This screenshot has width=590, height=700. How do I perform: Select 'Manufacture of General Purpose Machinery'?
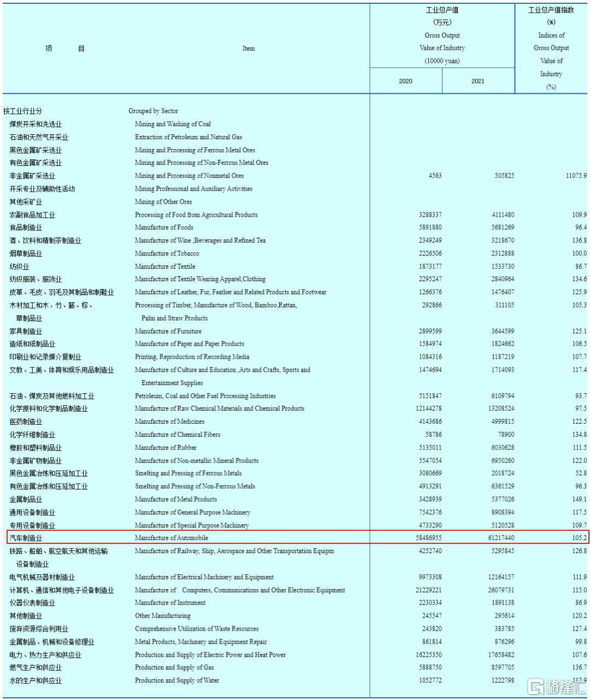(193, 513)
